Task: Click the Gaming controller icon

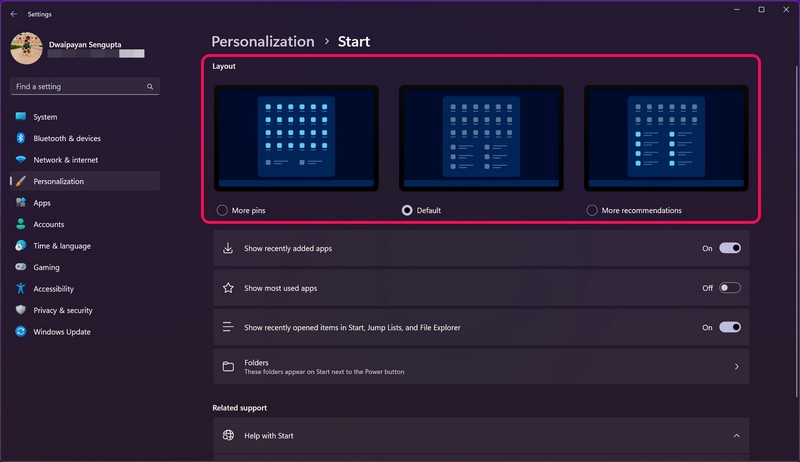Action: pyautogui.click(x=20, y=267)
